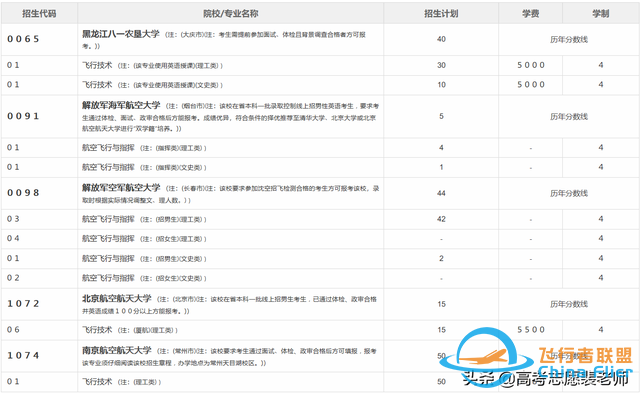
Task: Open 历年分数线 link for 黑龙江八一农垦大学
Action: (x=569, y=40)
